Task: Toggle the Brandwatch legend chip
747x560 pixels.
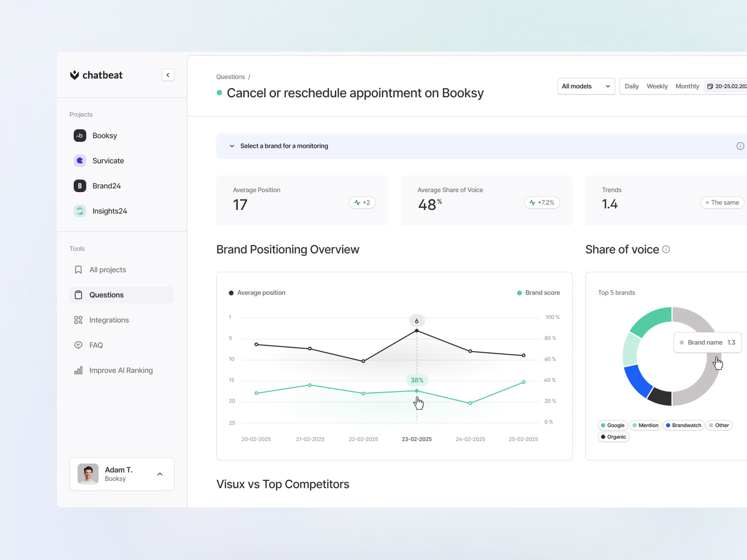Action: 683,425
